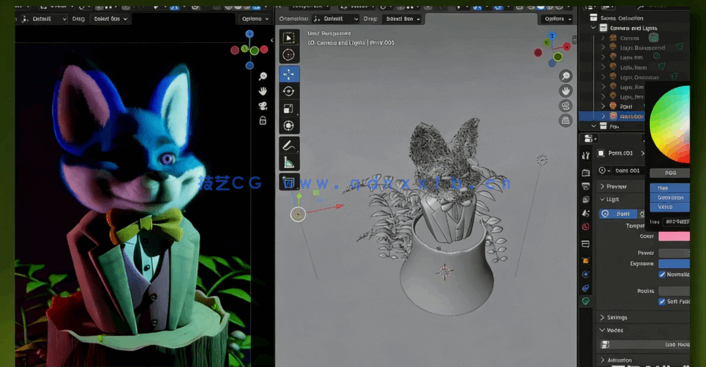Select the Camera object in outliner
This screenshot has width=706, height=367.
point(630,38)
